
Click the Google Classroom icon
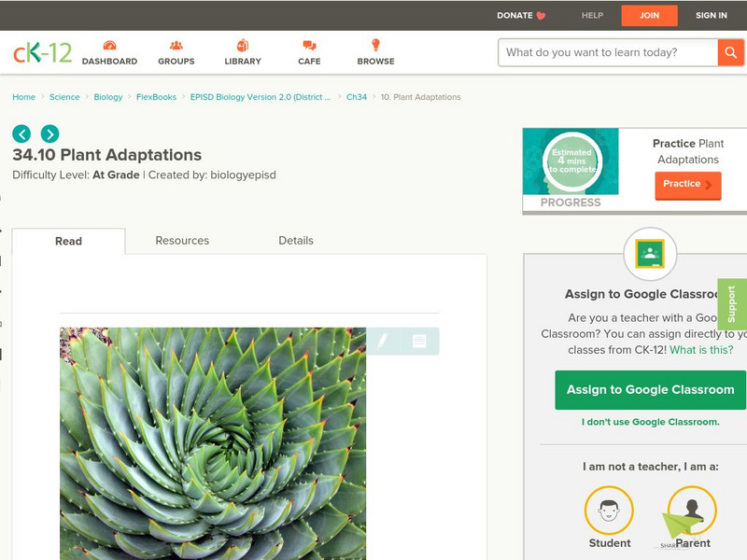[650, 254]
